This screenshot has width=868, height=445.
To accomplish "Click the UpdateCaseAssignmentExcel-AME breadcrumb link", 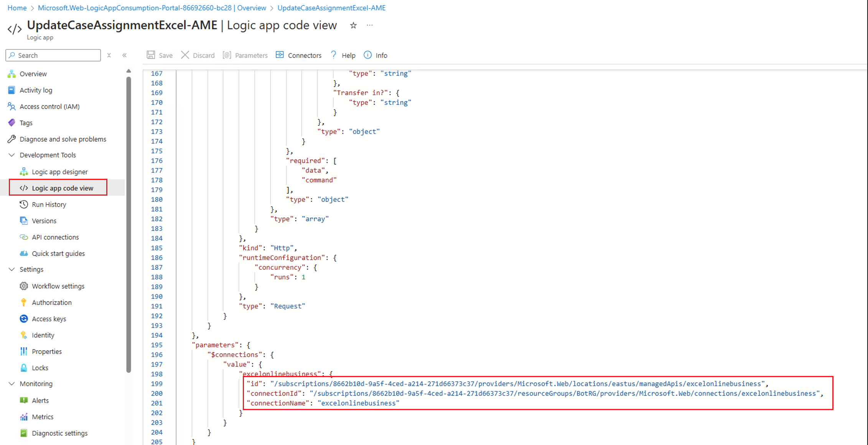I will tap(331, 8).
